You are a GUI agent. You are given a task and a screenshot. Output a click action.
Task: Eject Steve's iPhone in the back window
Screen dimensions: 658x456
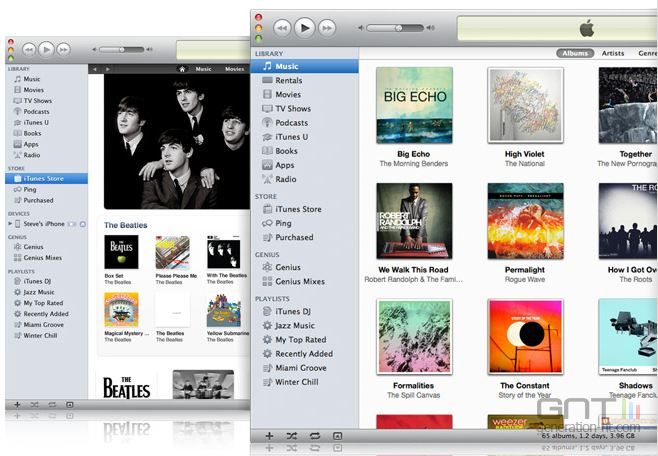point(83,224)
